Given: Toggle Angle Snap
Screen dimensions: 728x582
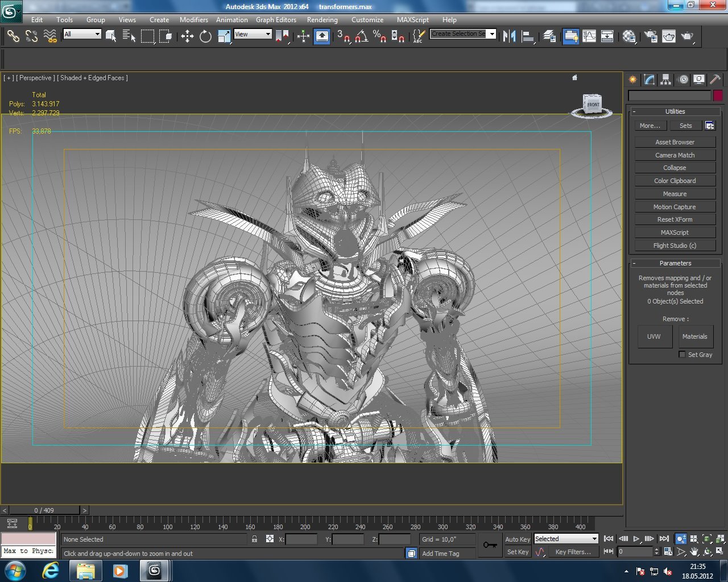Looking at the screenshot, I should point(361,36).
